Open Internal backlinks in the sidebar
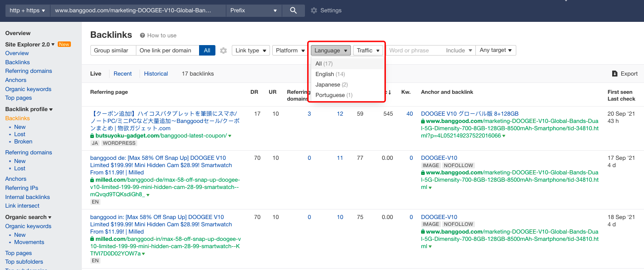The width and height of the screenshot is (644, 270). pos(27,197)
